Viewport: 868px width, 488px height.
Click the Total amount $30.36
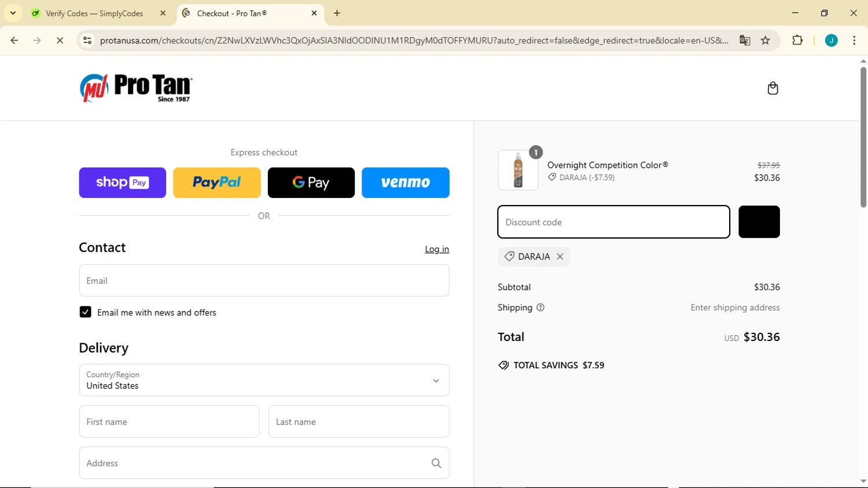[762, 337]
